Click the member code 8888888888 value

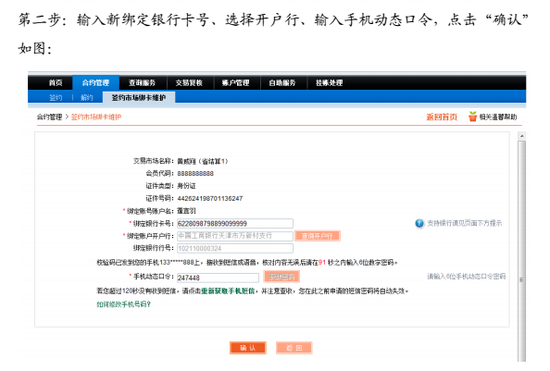pyautogui.click(x=195, y=174)
